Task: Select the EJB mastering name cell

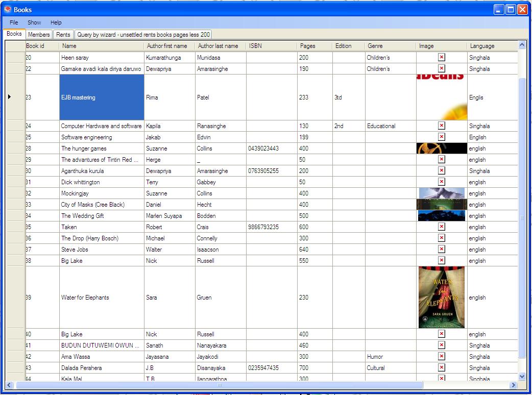Action: [102, 97]
